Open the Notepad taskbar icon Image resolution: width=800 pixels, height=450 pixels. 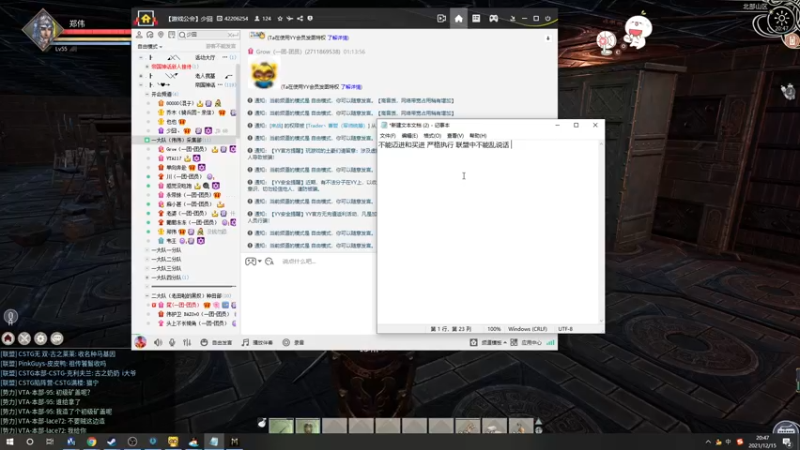coord(214,441)
